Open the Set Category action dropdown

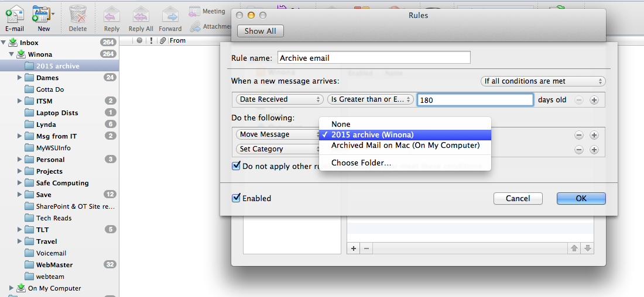pos(279,149)
